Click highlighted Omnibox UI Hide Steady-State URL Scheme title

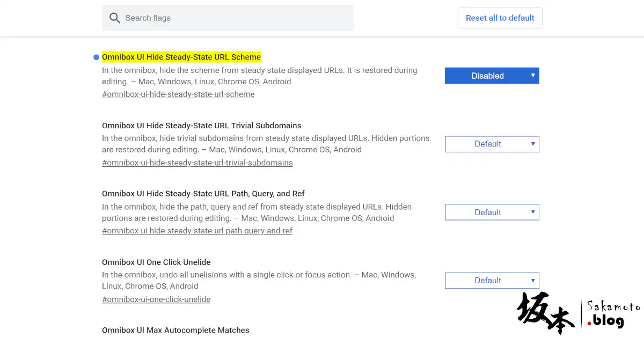(x=181, y=57)
